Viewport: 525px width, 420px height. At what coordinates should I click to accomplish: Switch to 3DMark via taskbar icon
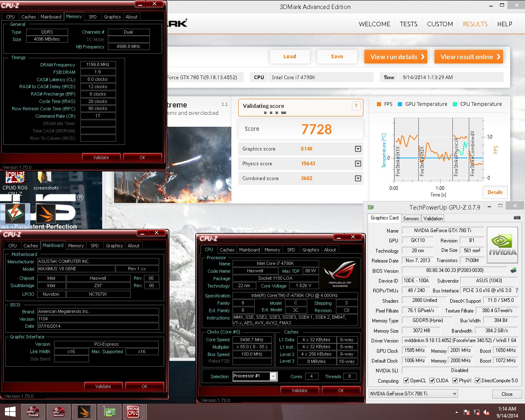(84, 411)
